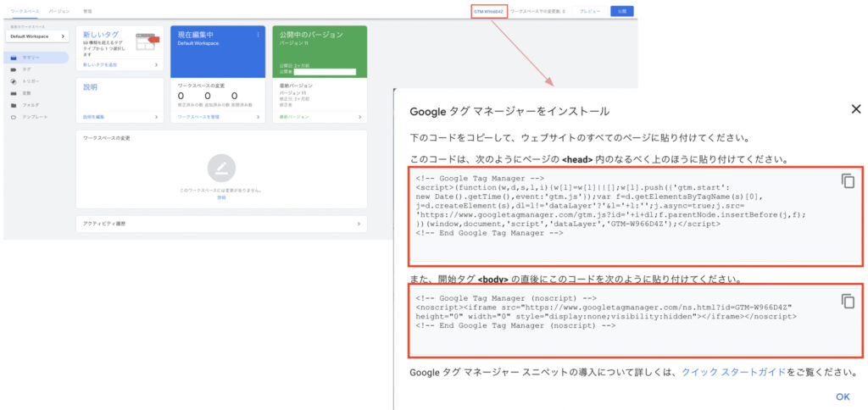The image size is (868, 410).
Task: Click the noscript code text box
Action: pyautogui.click(x=635, y=321)
